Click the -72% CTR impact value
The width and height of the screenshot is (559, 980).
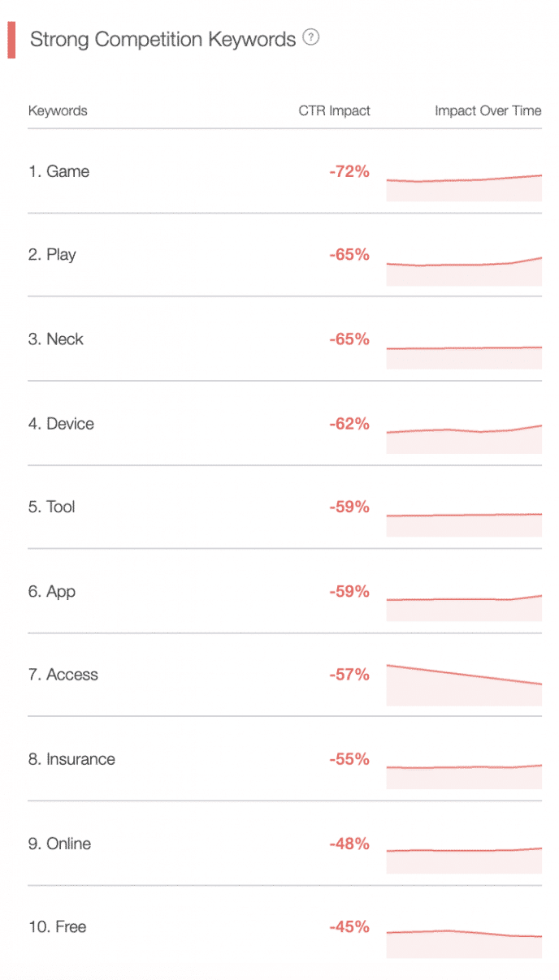tap(349, 171)
